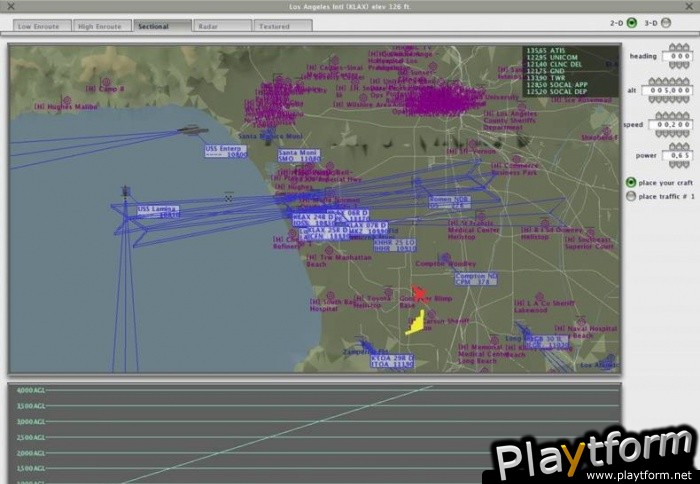Viewport: 700px width, 484px height.
Task: Decrease the alt hundred-thousands digit
Action: (652, 100)
